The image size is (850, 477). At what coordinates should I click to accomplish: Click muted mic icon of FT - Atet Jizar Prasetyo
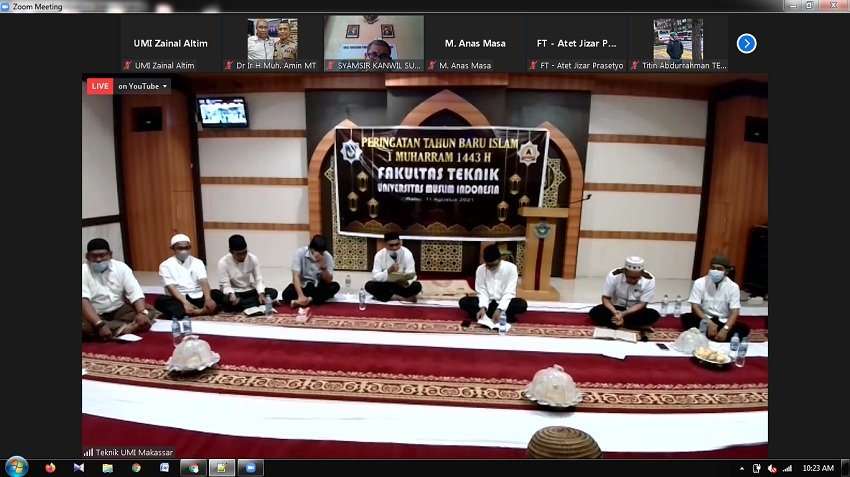pos(533,66)
